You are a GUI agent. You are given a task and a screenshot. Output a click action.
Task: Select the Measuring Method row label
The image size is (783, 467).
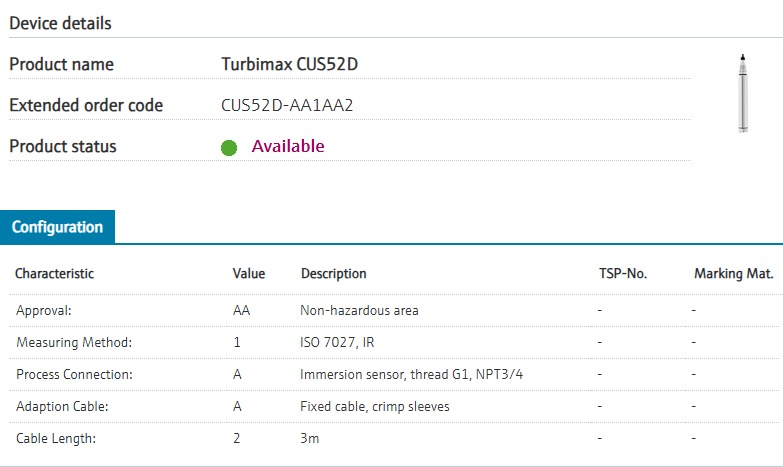(x=74, y=342)
